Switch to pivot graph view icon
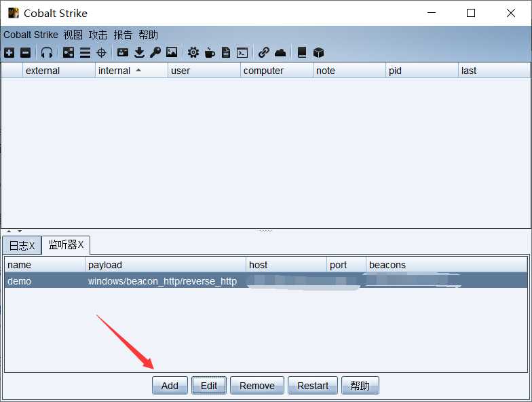This screenshot has height=402, width=532. click(x=68, y=53)
